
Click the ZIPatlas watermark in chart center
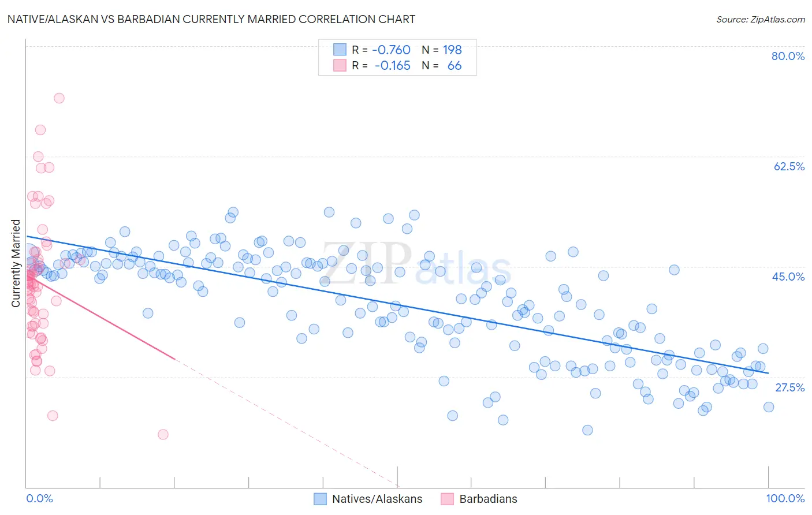[x=416, y=264]
